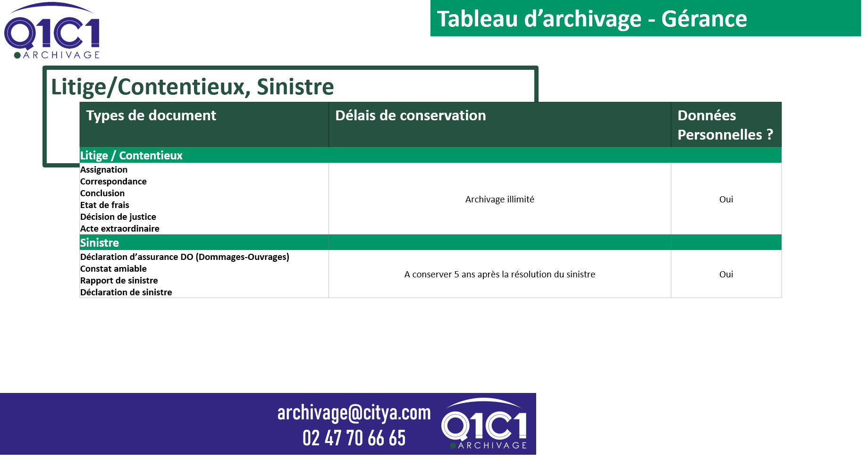Select the Tableau d'archivage - Gérance title banner
Image resolution: width=868 pixels, height=459 pixels.
tap(592, 19)
